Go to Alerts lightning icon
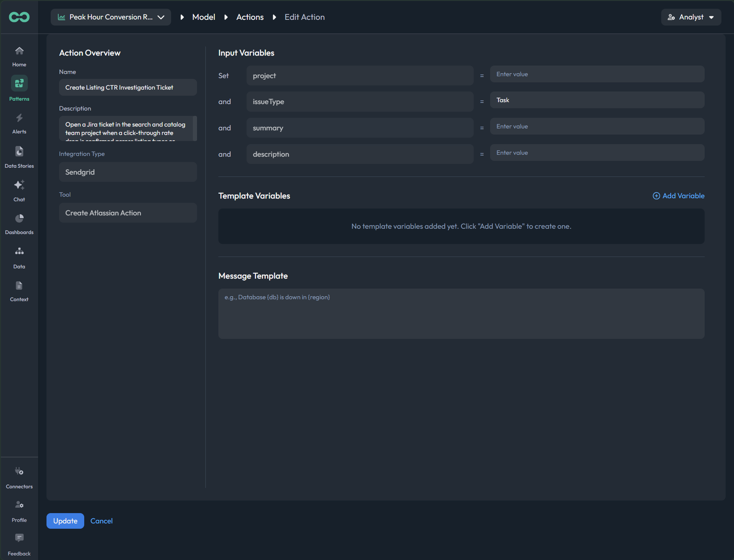 [x=19, y=118]
